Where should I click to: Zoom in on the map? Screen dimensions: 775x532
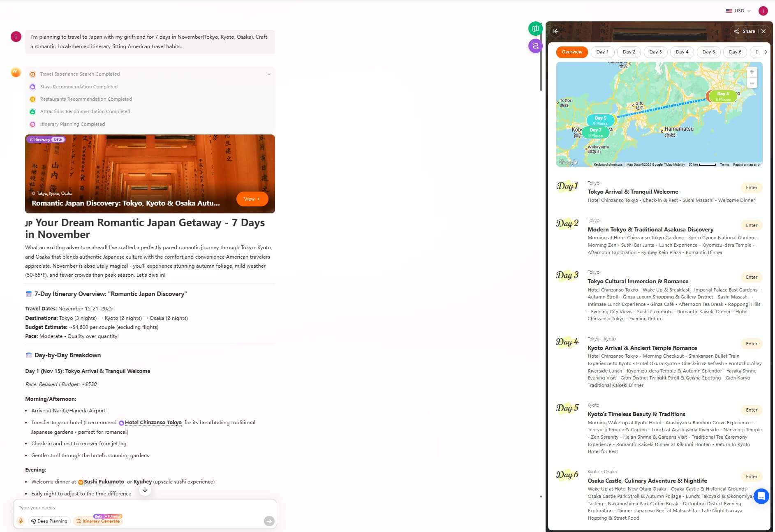[752, 72]
